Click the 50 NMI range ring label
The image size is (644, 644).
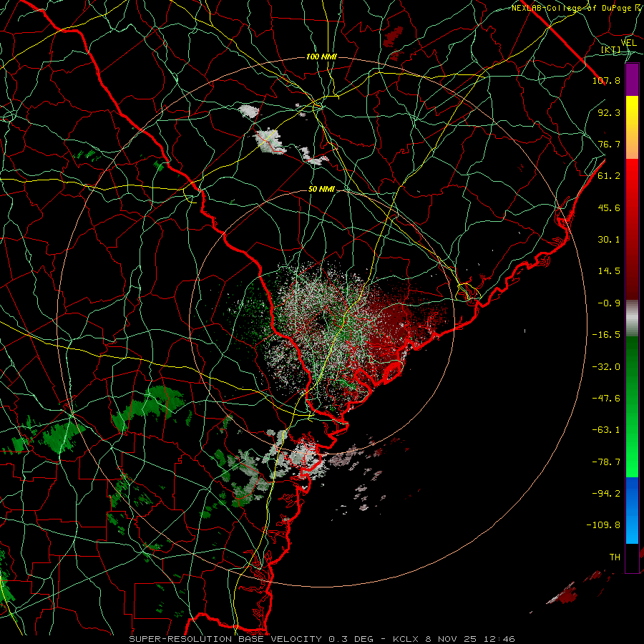pos(321,189)
